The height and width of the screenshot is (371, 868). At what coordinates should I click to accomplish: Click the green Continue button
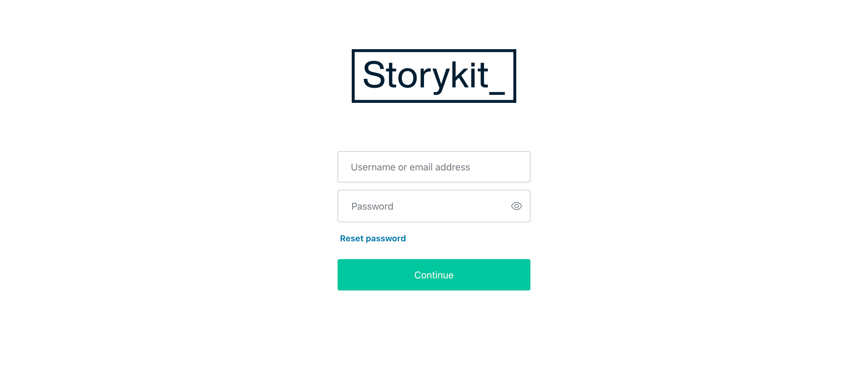point(434,274)
